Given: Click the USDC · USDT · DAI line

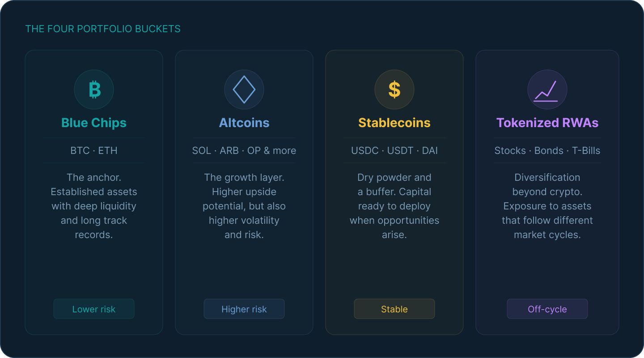Looking at the screenshot, I should 394,150.
